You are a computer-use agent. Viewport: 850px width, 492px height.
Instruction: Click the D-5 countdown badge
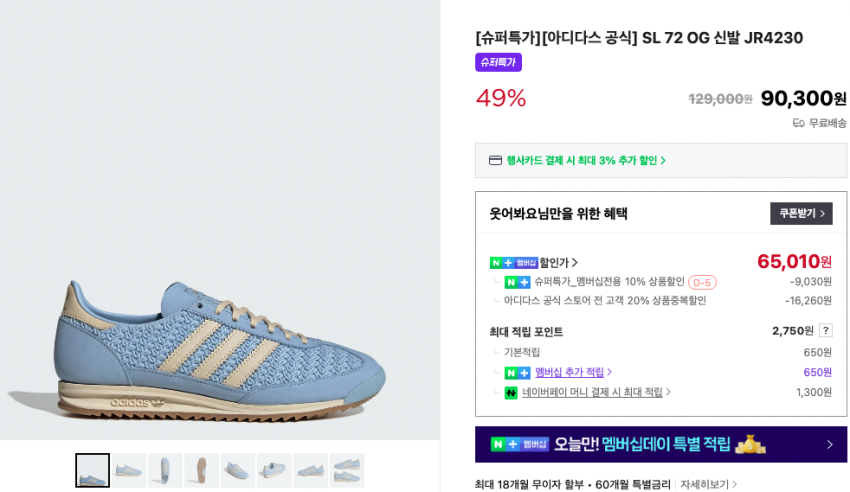click(x=702, y=283)
